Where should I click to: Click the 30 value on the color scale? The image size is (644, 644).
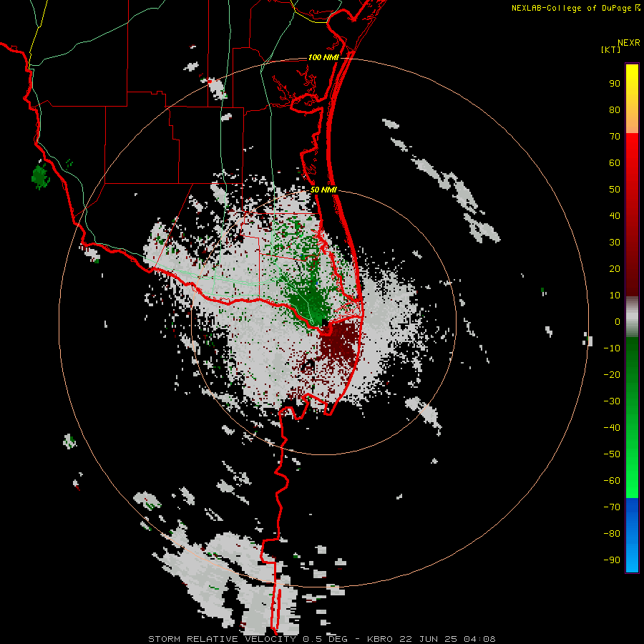(x=615, y=243)
